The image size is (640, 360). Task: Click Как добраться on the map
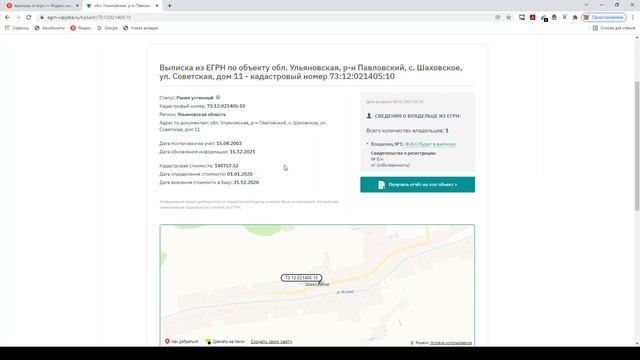182,341
